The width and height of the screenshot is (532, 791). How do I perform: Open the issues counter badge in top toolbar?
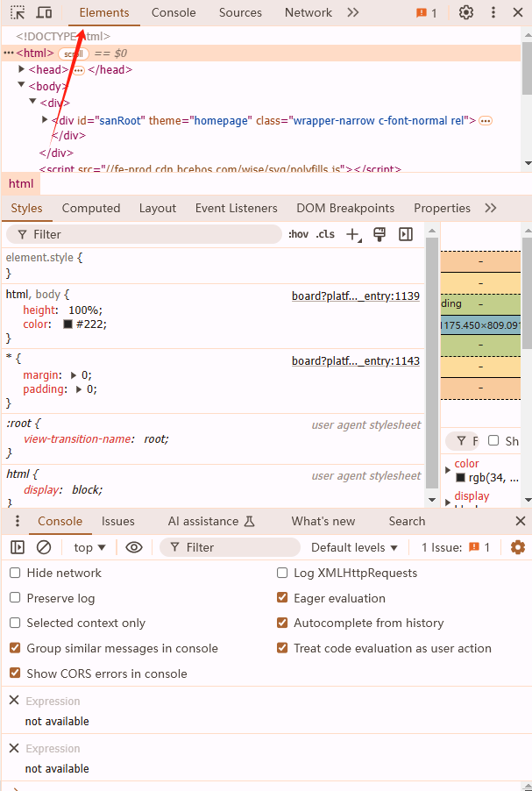427,13
